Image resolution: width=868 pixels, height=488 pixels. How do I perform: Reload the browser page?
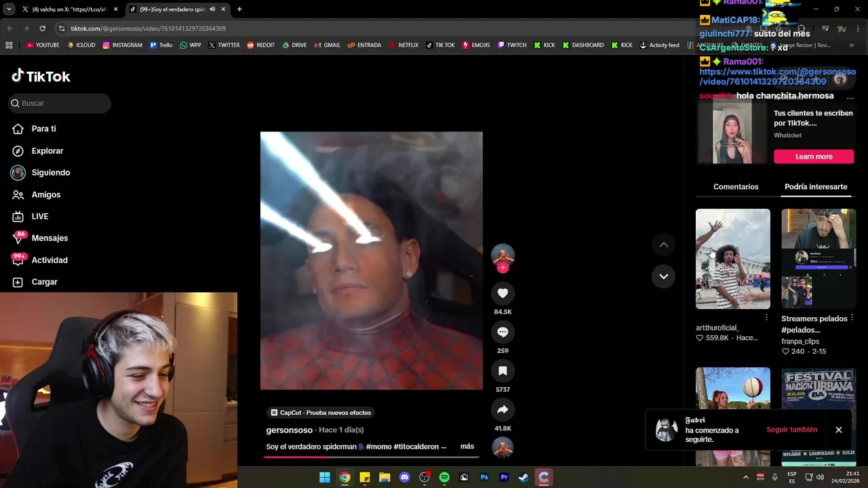42,28
